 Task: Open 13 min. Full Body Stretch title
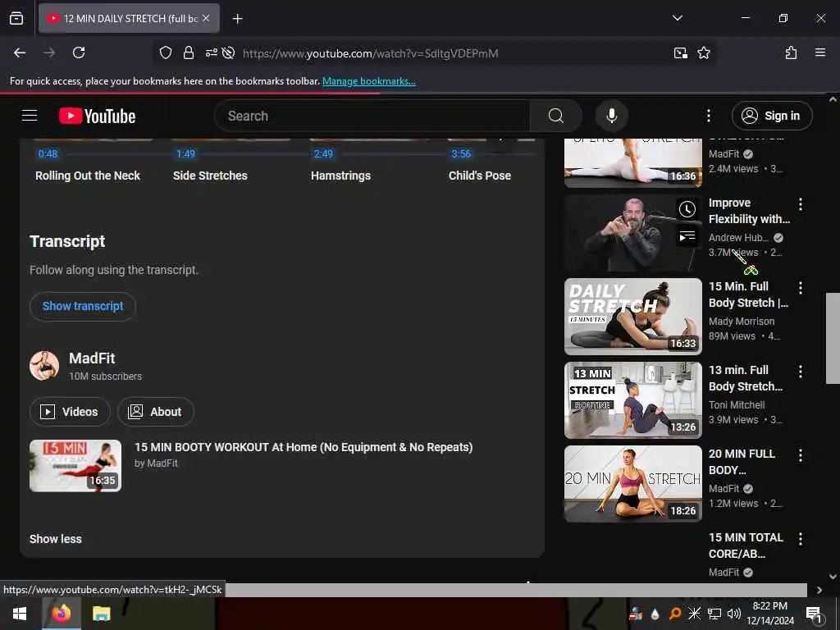(746, 378)
